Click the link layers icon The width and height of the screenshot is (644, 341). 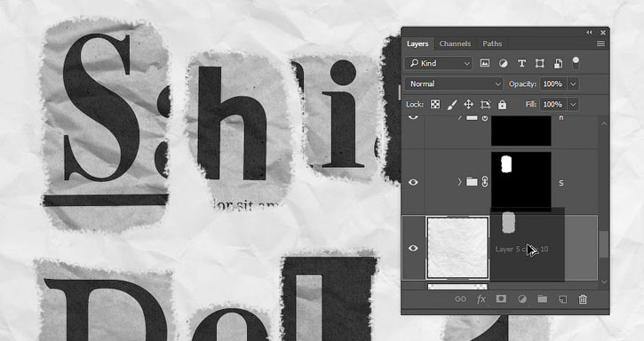tap(460, 299)
